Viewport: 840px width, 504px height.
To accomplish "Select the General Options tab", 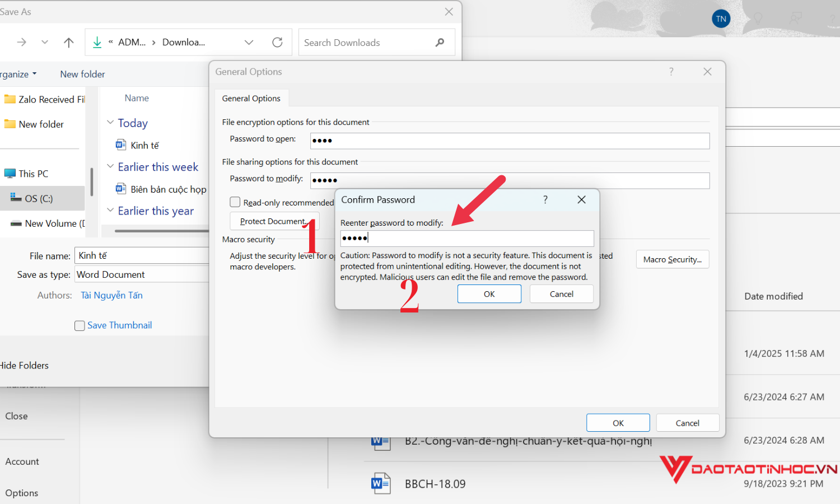I will [251, 99].
